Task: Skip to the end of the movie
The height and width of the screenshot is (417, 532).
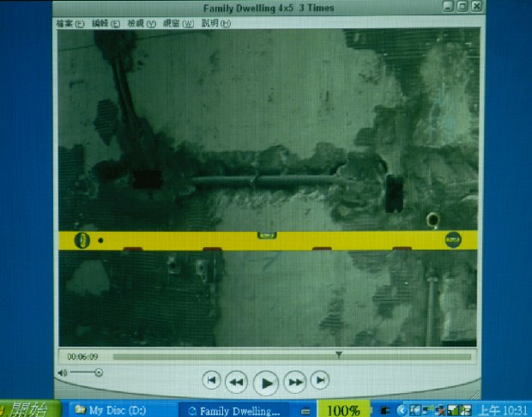Action: (320, 379)
